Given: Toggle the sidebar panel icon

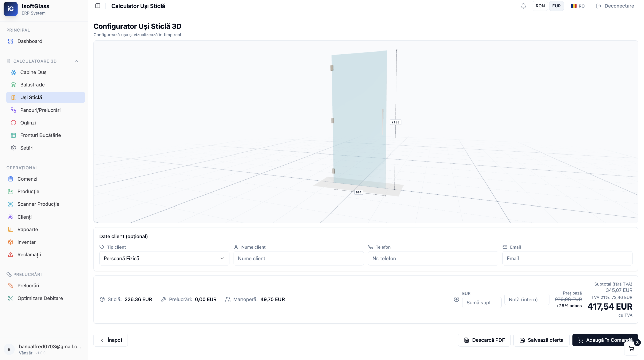Looking at the screenshot, I should (x=98, y=6).
